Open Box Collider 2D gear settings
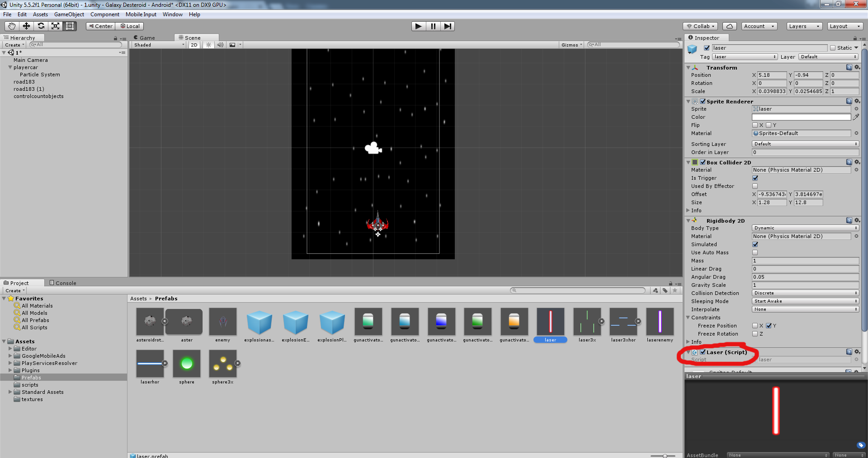The height and width of the screenshot is (458, 868). coord(857,162)
